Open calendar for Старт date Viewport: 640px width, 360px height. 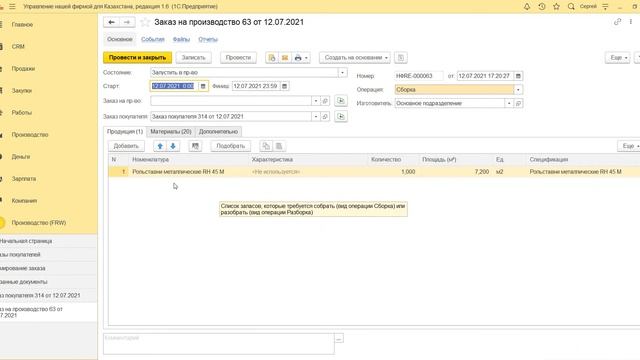pos(203,86)
